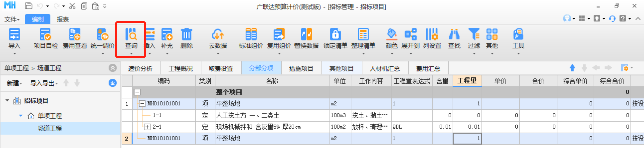
Task: Open the 项目自检 self-check tool
Action: 45,35
